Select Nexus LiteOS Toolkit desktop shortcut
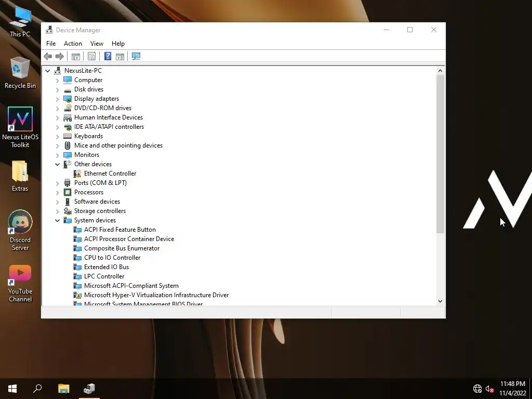Viewport: 532px width, 399px height. (x=20, y=127)
